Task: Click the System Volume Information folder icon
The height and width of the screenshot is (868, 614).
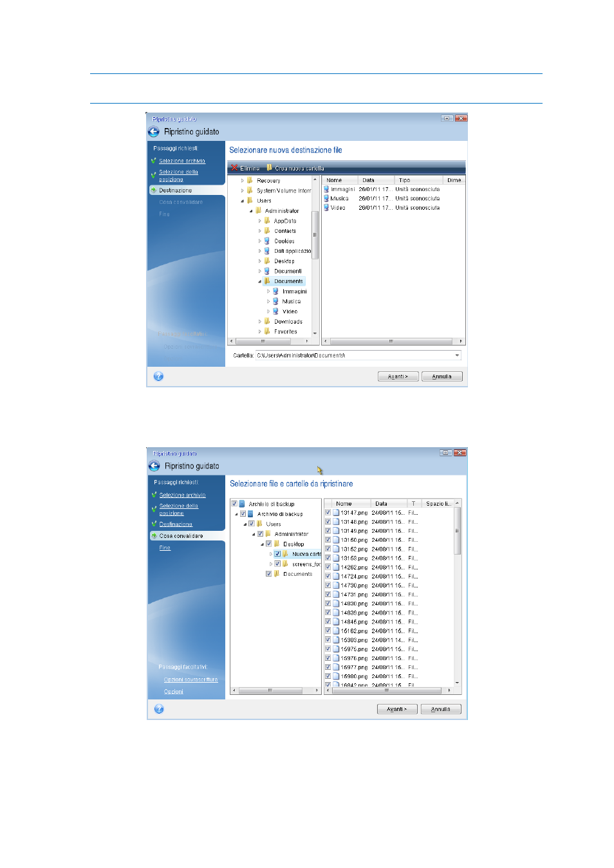Action: click(x=250, y=190)
